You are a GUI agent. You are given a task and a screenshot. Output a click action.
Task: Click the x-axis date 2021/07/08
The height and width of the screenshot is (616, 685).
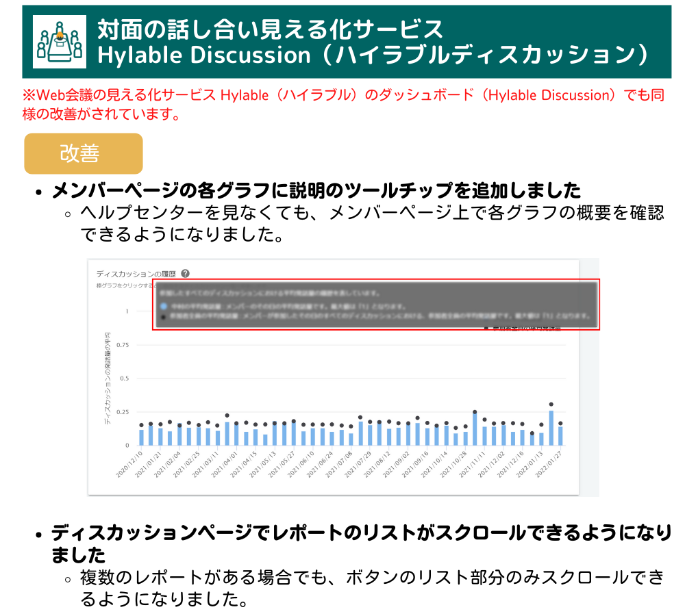pos(339,465)
